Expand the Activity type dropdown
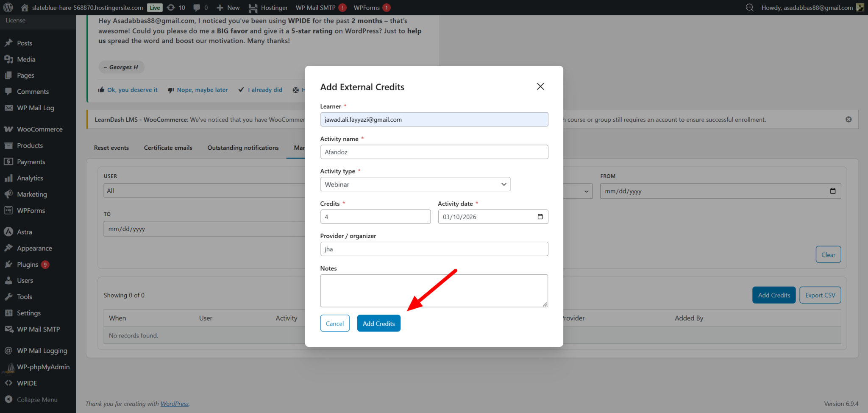Screen dimensions: 868x413 (x=415, y=184)
